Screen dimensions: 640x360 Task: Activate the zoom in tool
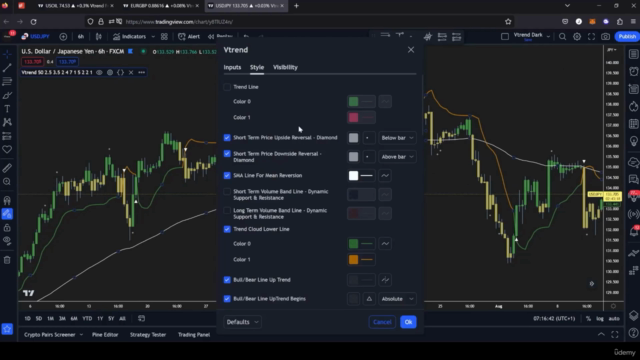(7, 182)
